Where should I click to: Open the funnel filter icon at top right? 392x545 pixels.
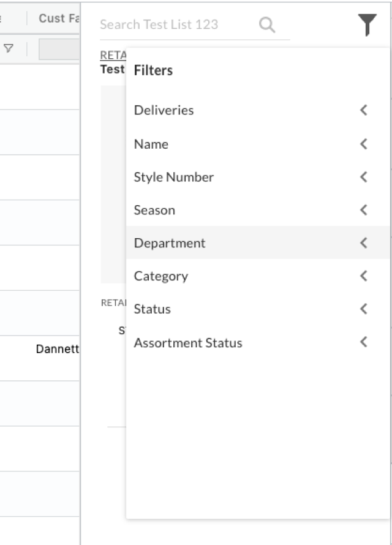(367, 25)
